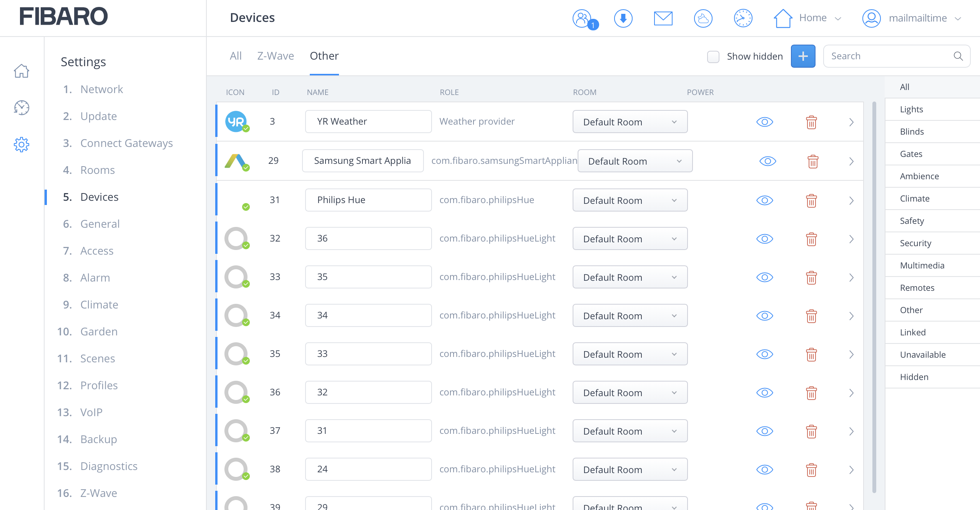Open room dropdown for Philips Hue

pos(630,200)
